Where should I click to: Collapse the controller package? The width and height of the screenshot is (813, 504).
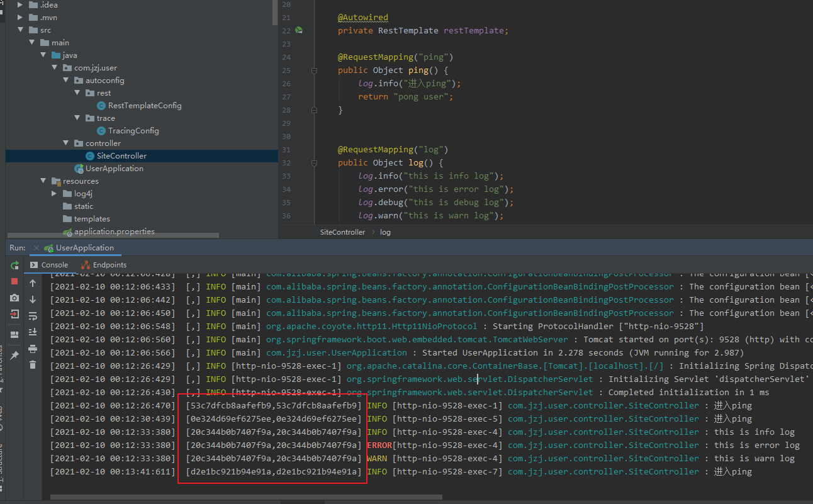tap(66, 143)
